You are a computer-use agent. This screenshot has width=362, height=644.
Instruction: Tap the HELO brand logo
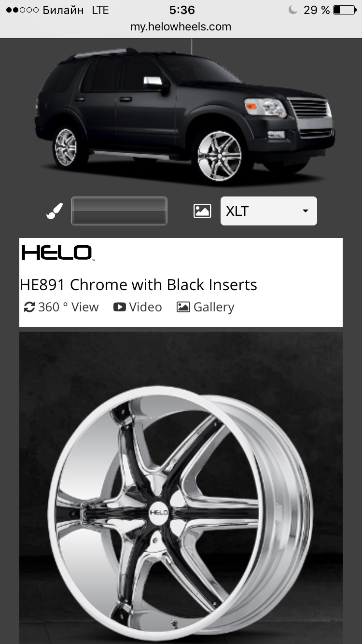57,252
